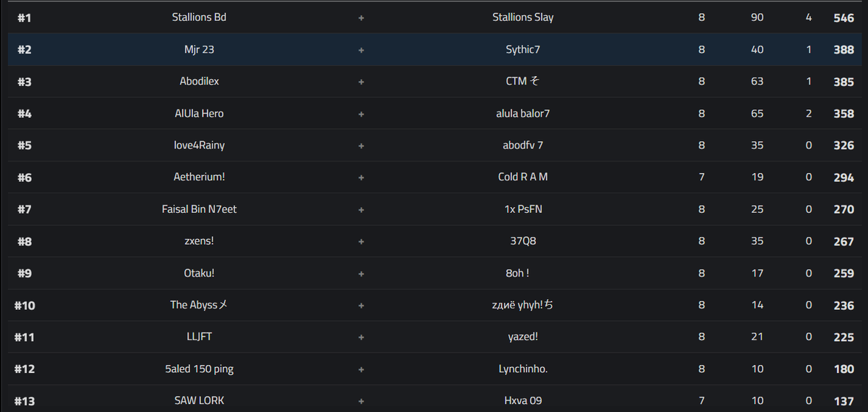Viewport: 868px width, 412px height.
Task: Click plus sign in The Abyss row
Action: [x=361, y=306]
